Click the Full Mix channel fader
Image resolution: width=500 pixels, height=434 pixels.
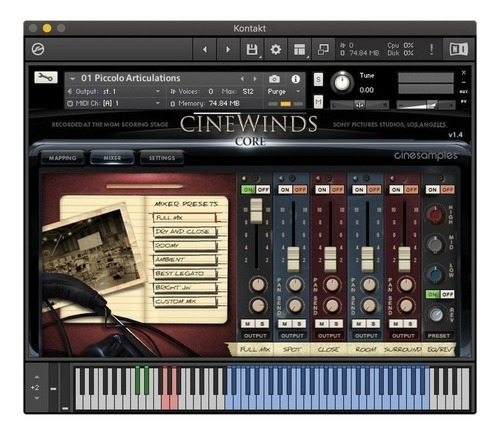point(256,211)
